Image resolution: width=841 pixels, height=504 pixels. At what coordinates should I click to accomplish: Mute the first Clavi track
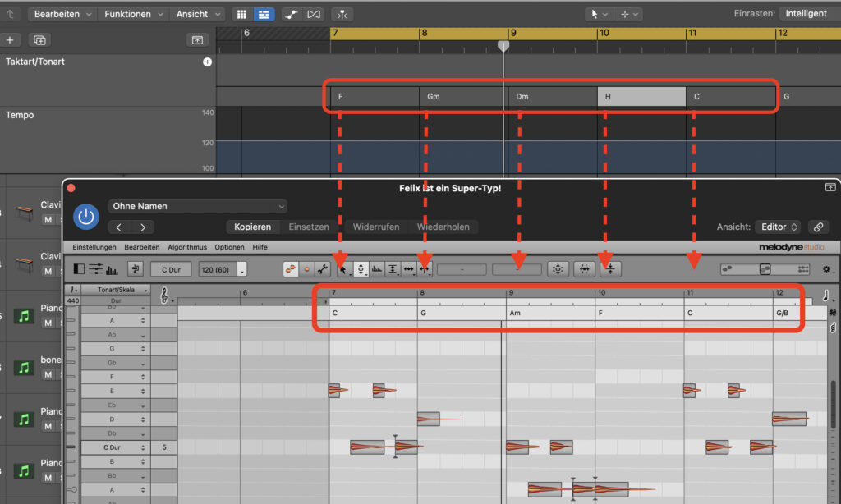click(48, 220)
